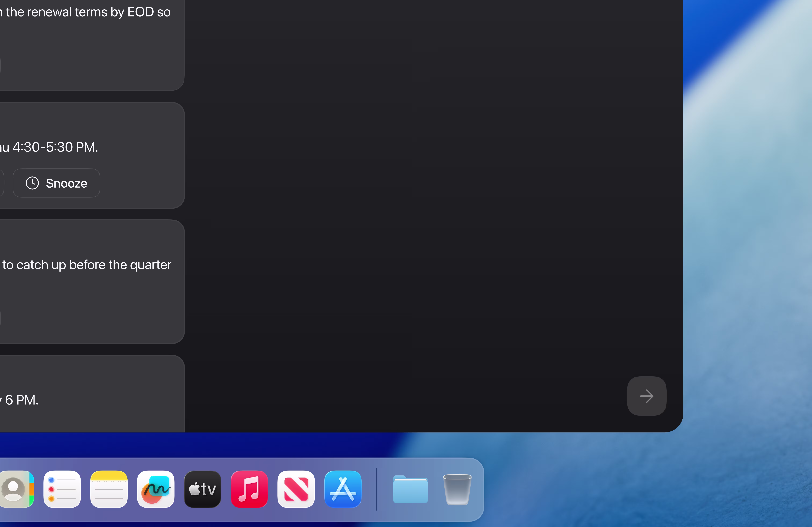
Task: Launch the Notes app
Action: [x=109, y=489]
